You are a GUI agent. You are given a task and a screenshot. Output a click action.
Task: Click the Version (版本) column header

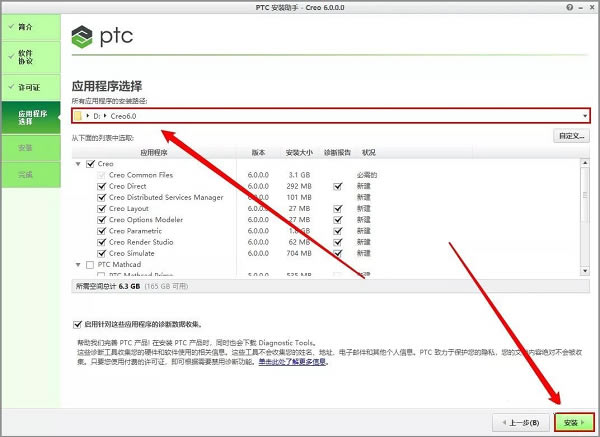coord(258,152)
